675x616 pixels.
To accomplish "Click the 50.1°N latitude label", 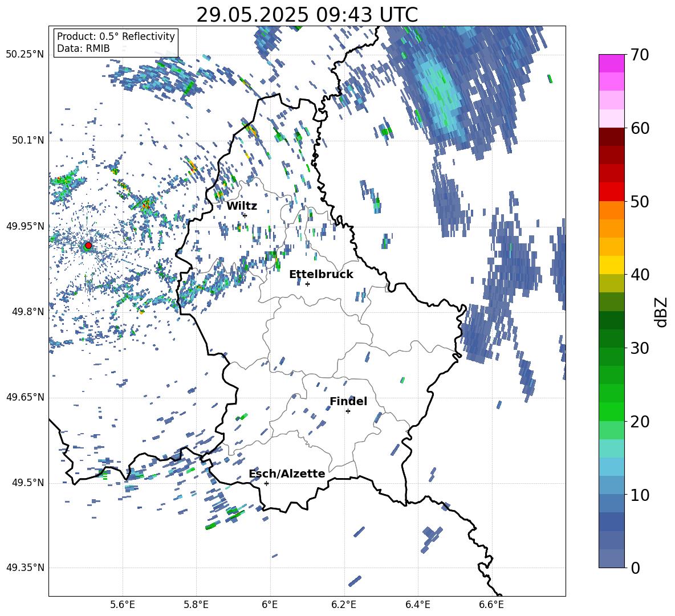I will (x=29, y=140).
